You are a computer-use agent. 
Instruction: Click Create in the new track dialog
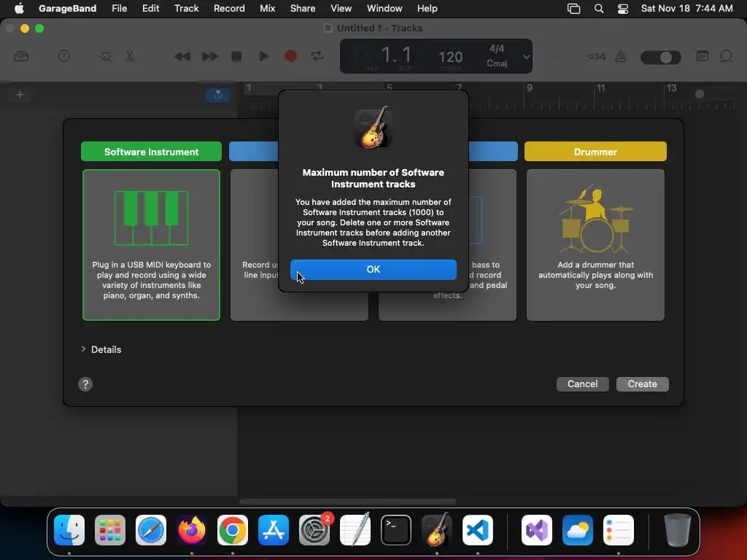[642, 384]
